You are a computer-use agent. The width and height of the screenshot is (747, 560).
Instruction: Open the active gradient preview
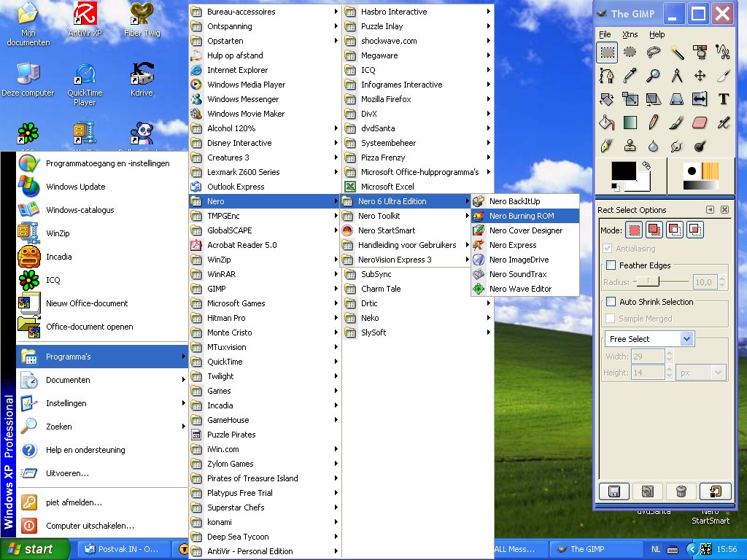pos(700,185)
